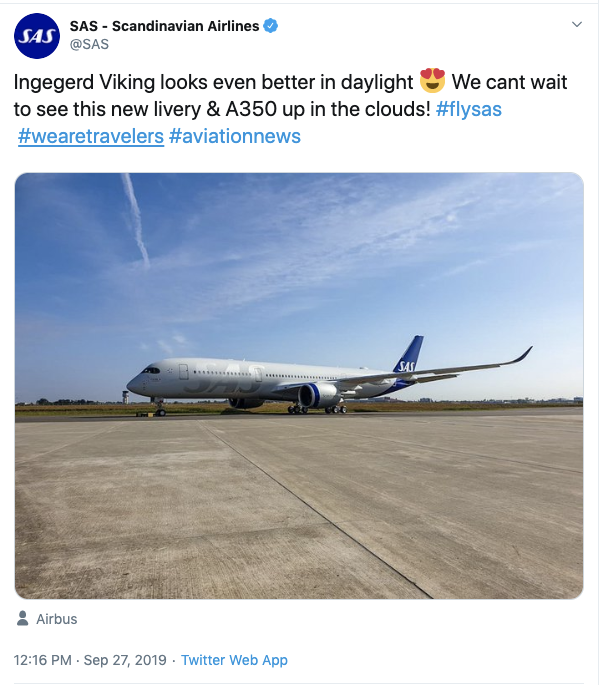
Task: Click the heart-eyes emoji in tweet
Action: (433, 81)
